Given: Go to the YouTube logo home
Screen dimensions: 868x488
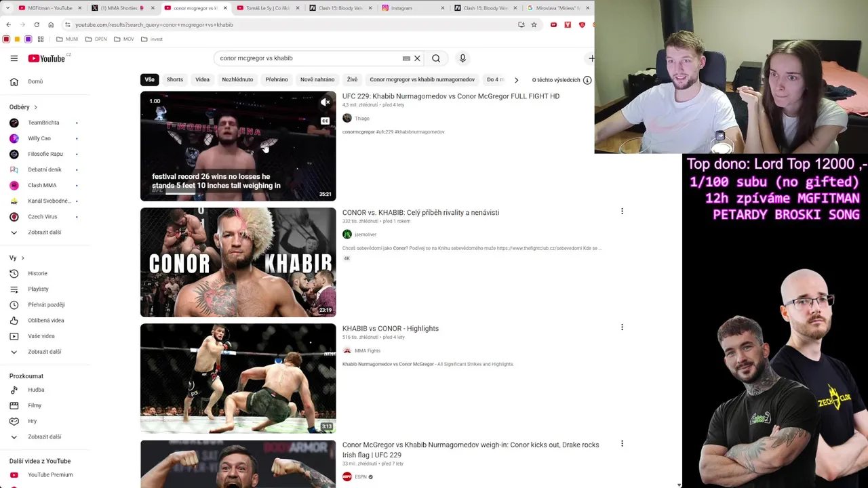Looking at the screenshot, I should (x=46, y=58).
